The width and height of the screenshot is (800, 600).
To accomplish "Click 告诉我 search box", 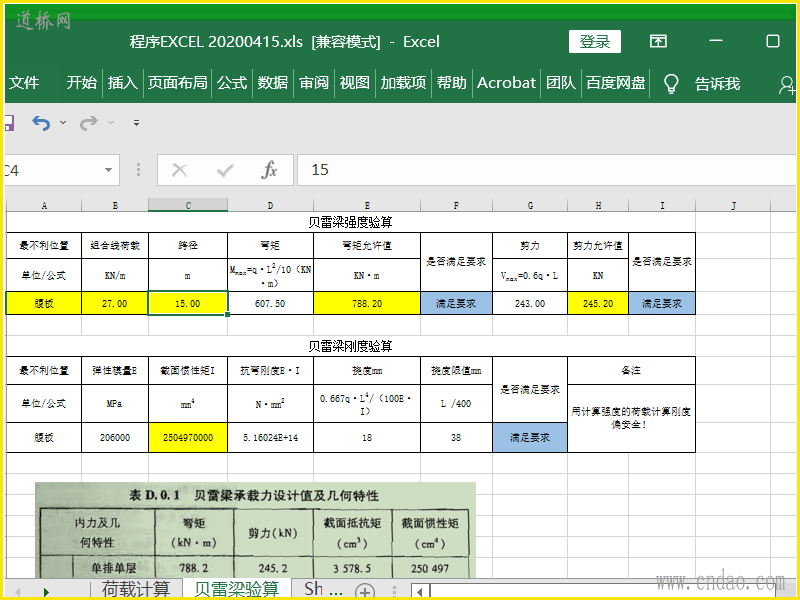I will click(x=717, y=83).
